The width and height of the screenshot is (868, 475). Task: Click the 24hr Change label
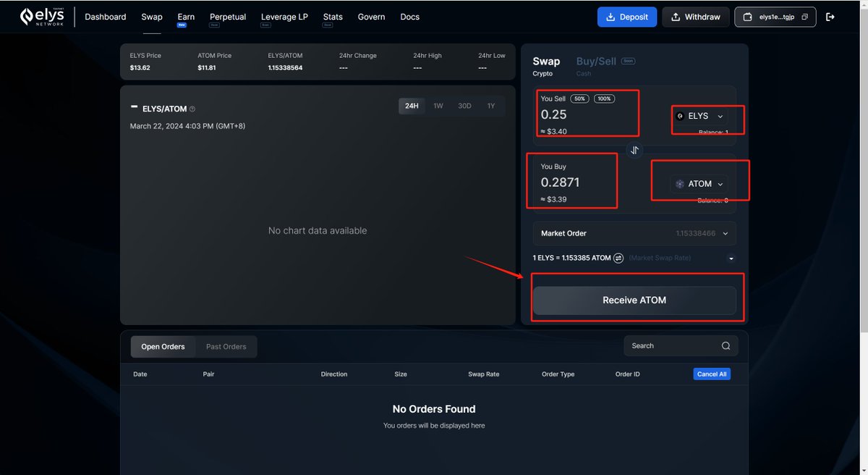(x=358, y=56)
